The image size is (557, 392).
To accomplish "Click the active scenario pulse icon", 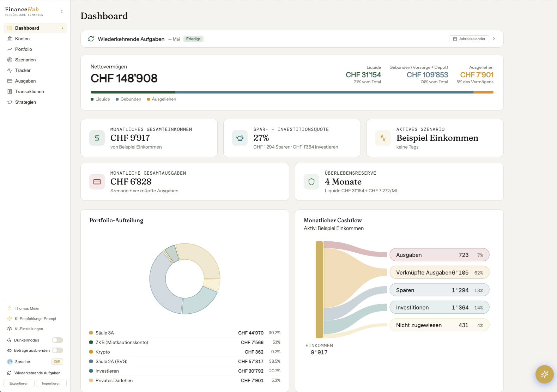I will coord(383,138).
